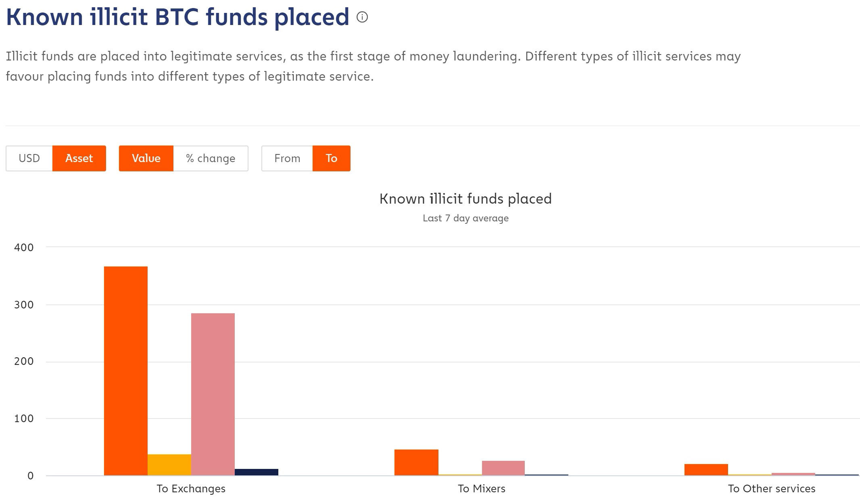Switch to % change view
The height and width of the screenshot is (504, 860).
211,158
